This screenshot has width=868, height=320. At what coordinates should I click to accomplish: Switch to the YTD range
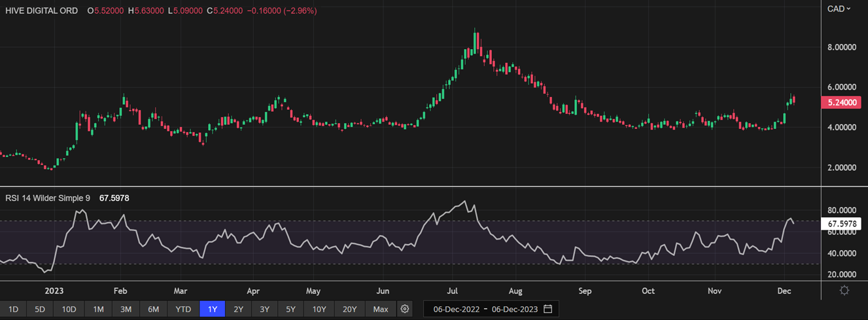tap(183, 309)
